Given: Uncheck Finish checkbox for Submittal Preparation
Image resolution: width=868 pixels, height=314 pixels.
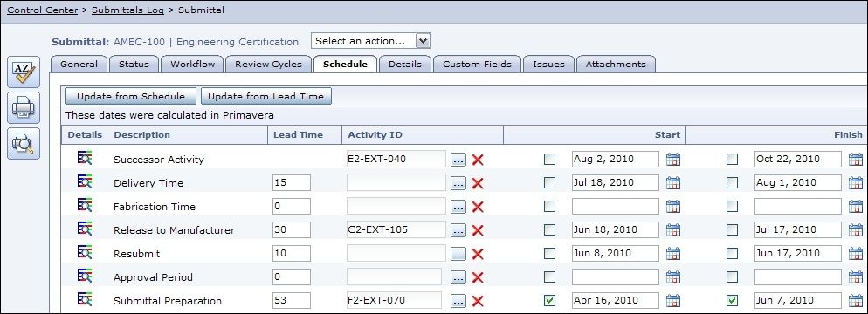Looking at the screenshot, I should [733, 301].
